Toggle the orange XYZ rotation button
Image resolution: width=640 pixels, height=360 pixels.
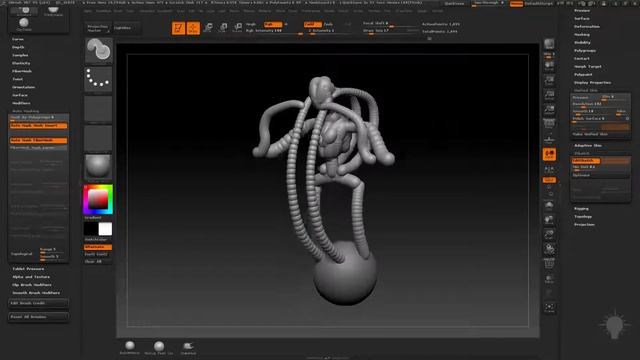click(x=549, y=180)
